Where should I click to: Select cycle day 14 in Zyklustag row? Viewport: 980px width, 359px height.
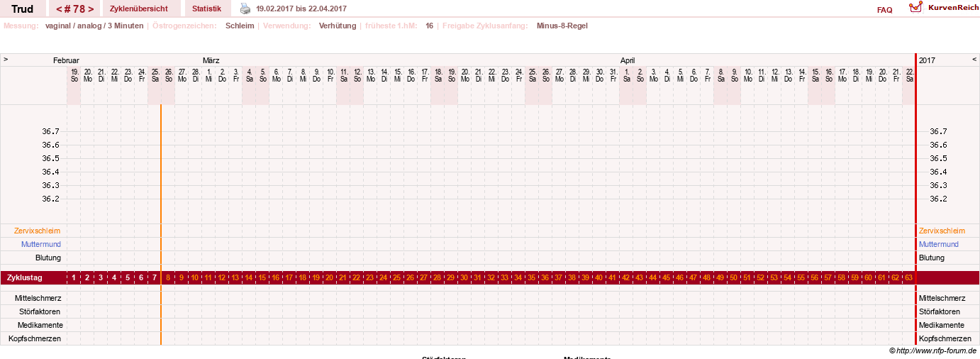pos(249,277)
